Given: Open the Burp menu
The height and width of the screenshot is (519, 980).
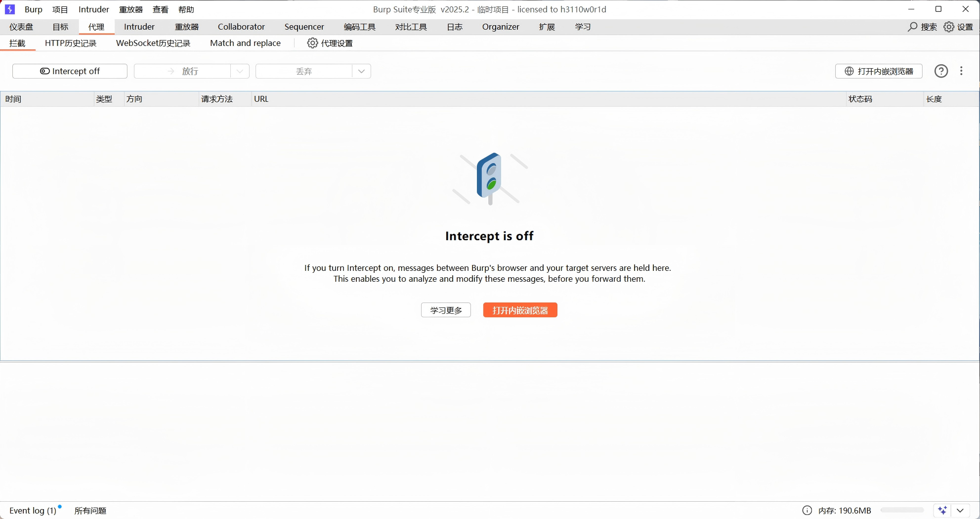Looking at the screenshot, I should pos(34,9).
